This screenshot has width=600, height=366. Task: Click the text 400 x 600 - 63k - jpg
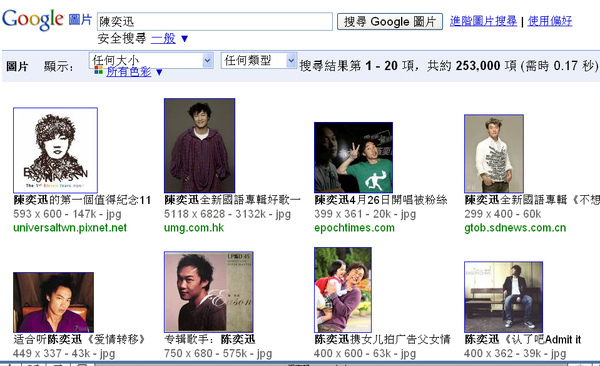coord(365,353)
